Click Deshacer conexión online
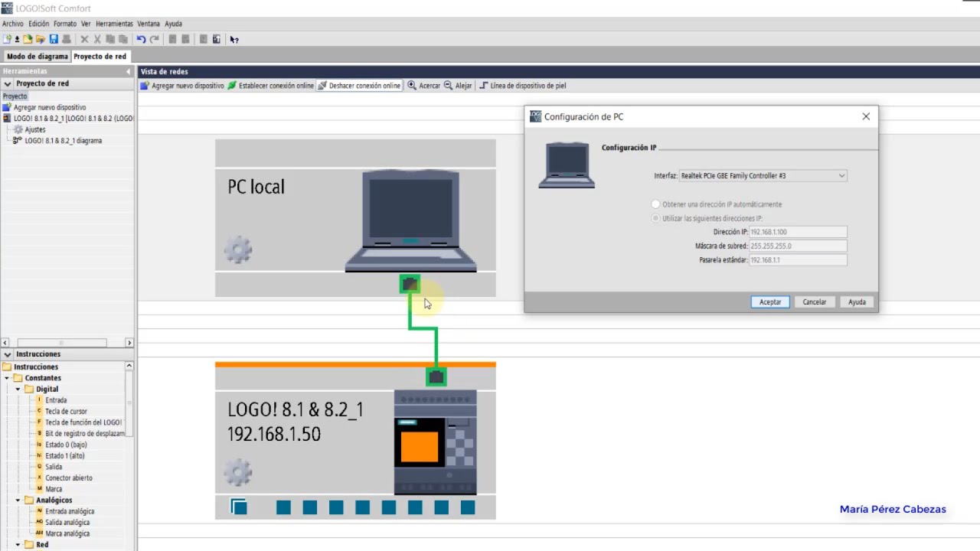Image resolution: width=980 pixels, height=551 pixels. pos(359,86)
